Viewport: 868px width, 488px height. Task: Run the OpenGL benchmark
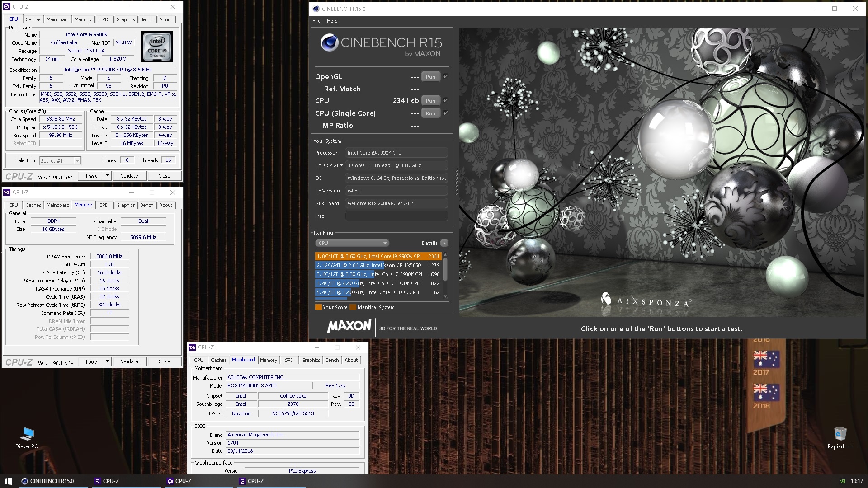pyautogui.click(x=430, y=77)
